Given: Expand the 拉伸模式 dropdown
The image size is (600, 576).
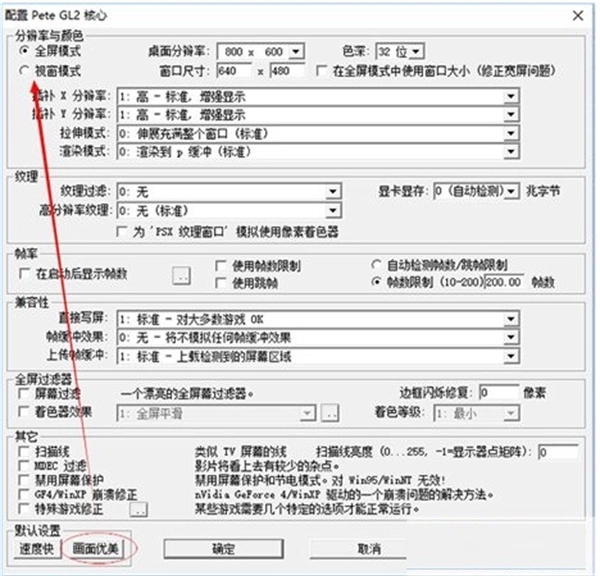Looking at the screenshot, I should point(511,133).
